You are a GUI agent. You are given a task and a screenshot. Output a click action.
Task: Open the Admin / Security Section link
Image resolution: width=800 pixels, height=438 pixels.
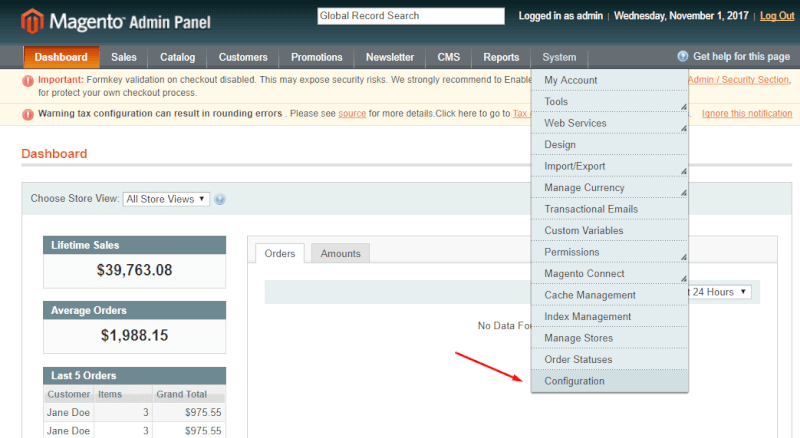[739, 80]
